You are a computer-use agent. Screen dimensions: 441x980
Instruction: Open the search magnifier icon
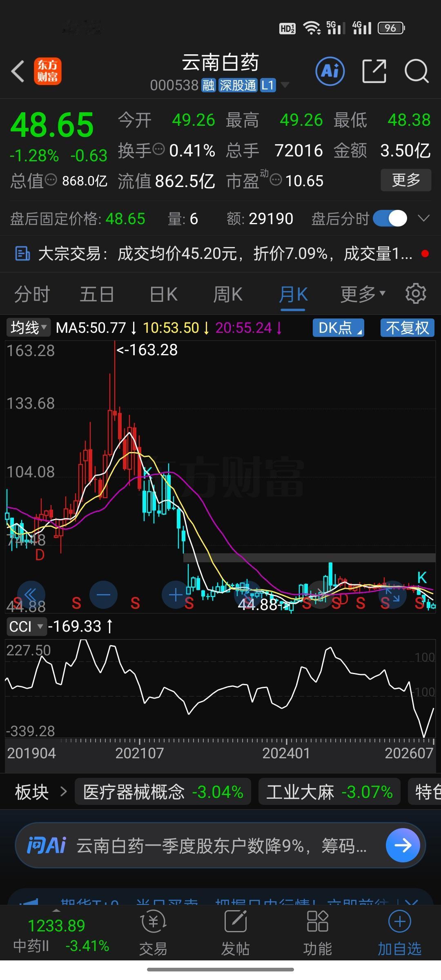coord(416,71)
